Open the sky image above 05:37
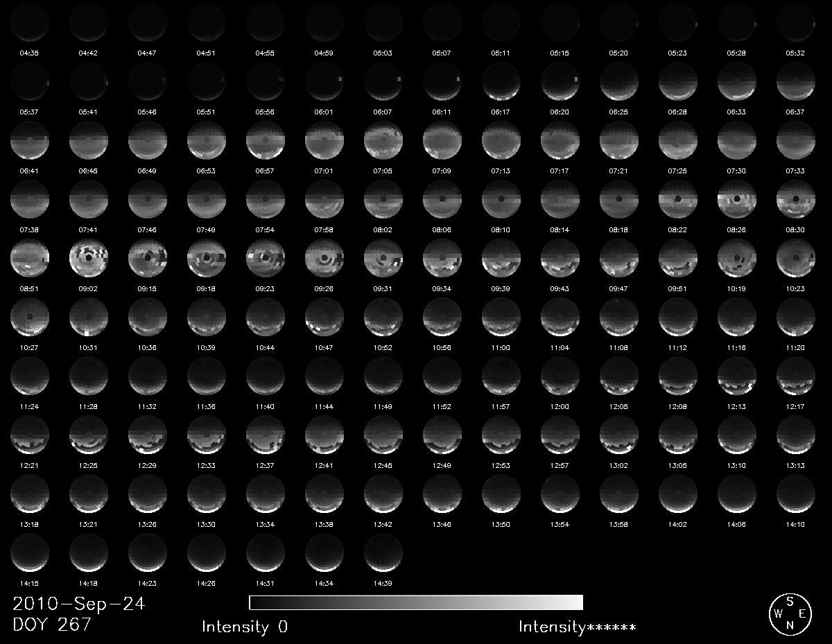The width and height of the screenshot is (832, 644). pos(30,82)
